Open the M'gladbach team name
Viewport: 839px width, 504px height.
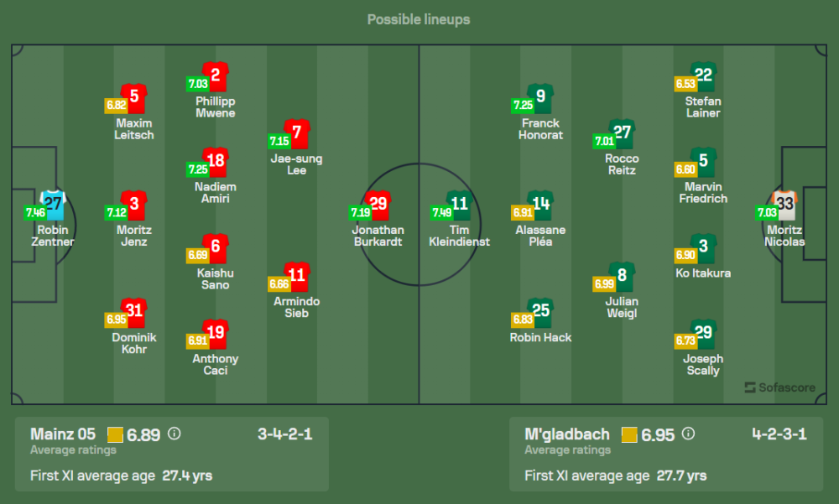(x=567, y=434)
